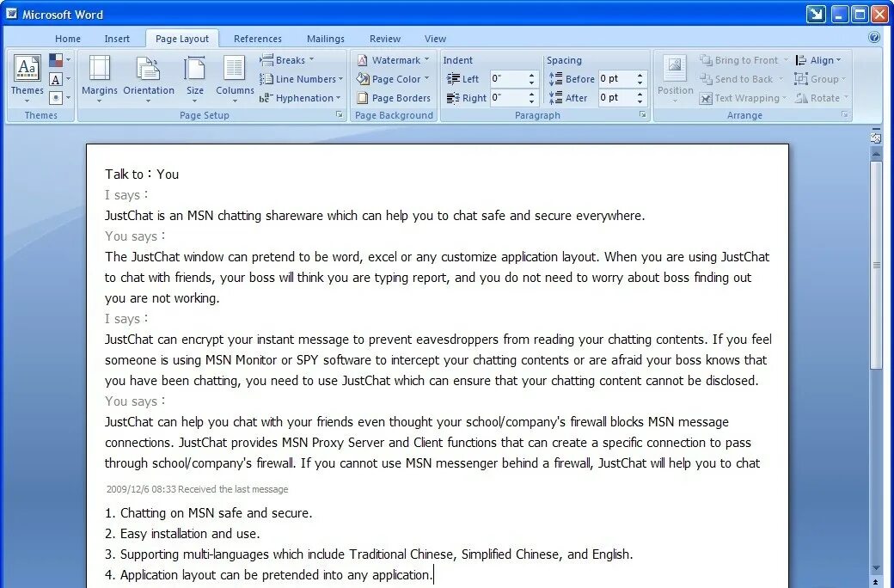The image size is (894, 588).
Task: Switch to the Insert tab
Action: pyautogui.click(x=117, y=39)
